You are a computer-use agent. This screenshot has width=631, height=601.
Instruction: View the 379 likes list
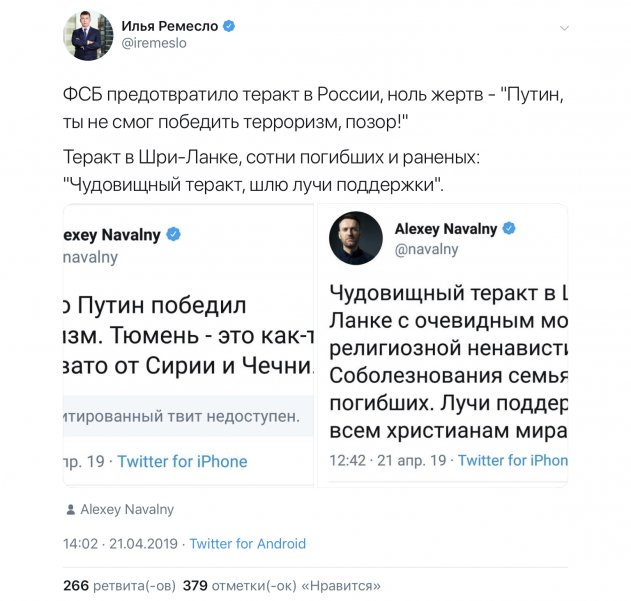point(281,586)
